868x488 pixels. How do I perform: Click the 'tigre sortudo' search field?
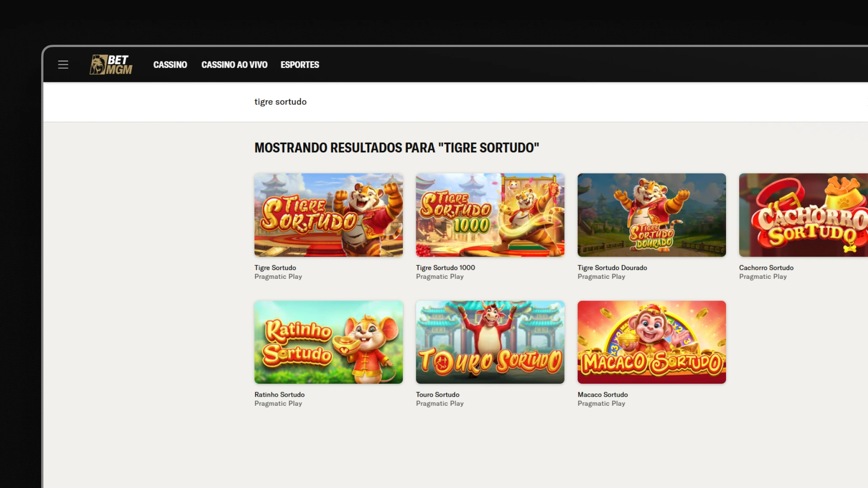[x=456, y=102]
